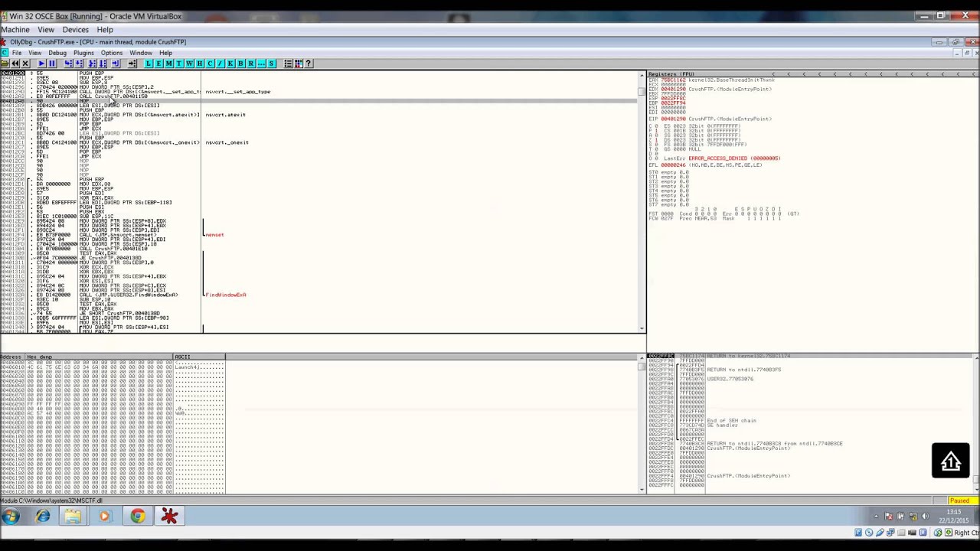The image size is (980, 551).
Task: Click the Go to address icon
Action: pos(132,64)
